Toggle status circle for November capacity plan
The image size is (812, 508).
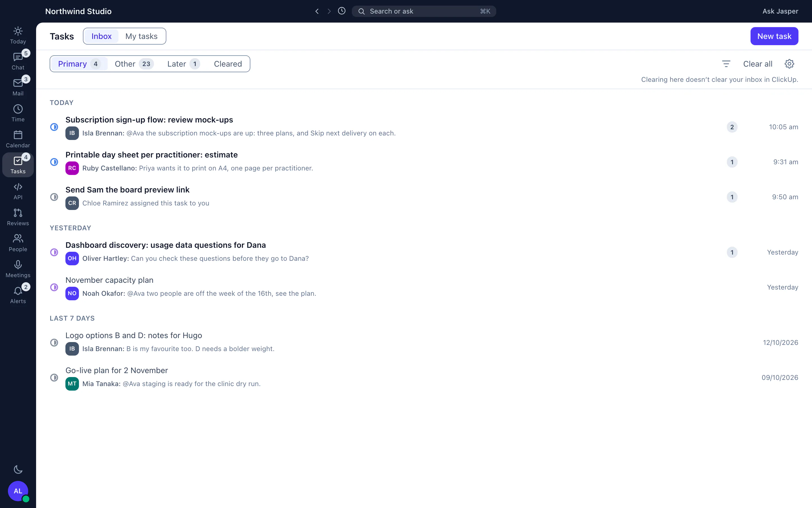click(x=54, y=287)
